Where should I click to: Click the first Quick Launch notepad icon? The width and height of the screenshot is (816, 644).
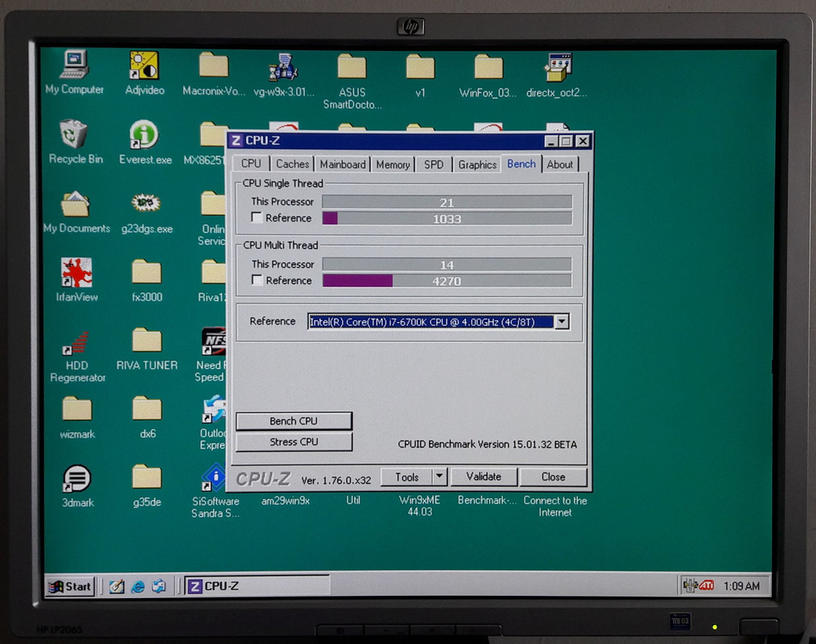click(x=117, y=587)
